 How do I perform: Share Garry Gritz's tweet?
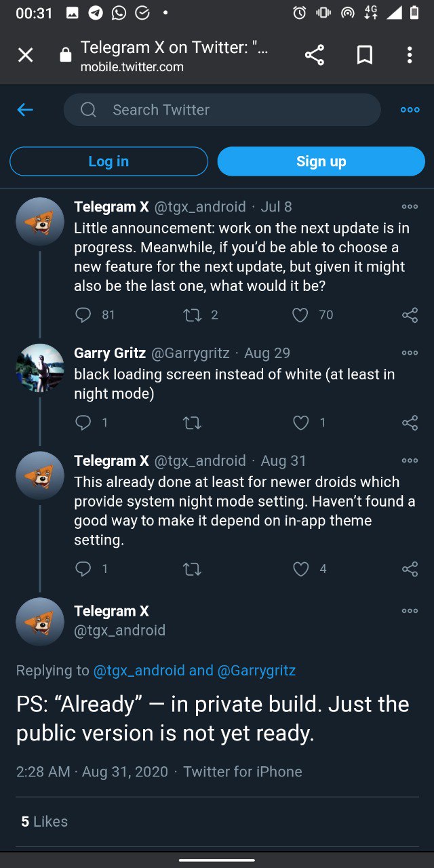(x=410, y=422)
